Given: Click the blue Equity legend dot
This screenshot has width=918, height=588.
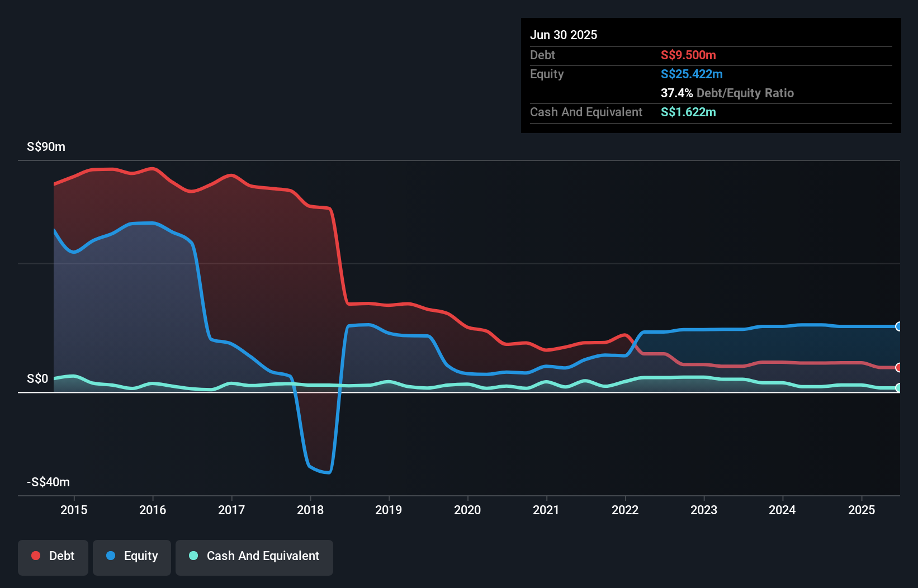Looking at the screenshot, I should point(111,556).
